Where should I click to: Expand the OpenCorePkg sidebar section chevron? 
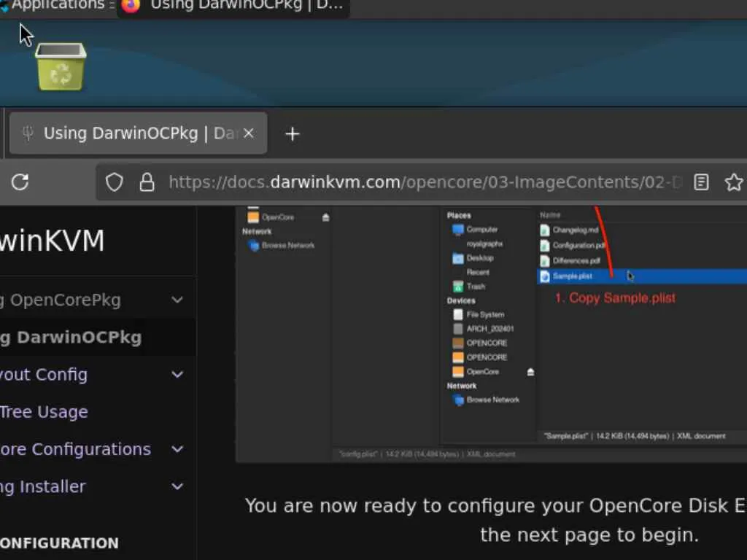click(x=177, y=300)
